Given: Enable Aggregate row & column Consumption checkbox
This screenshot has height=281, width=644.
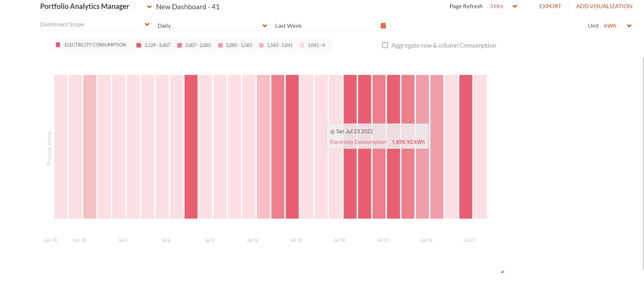Looking at the screenshot, I should pos(385,45).
